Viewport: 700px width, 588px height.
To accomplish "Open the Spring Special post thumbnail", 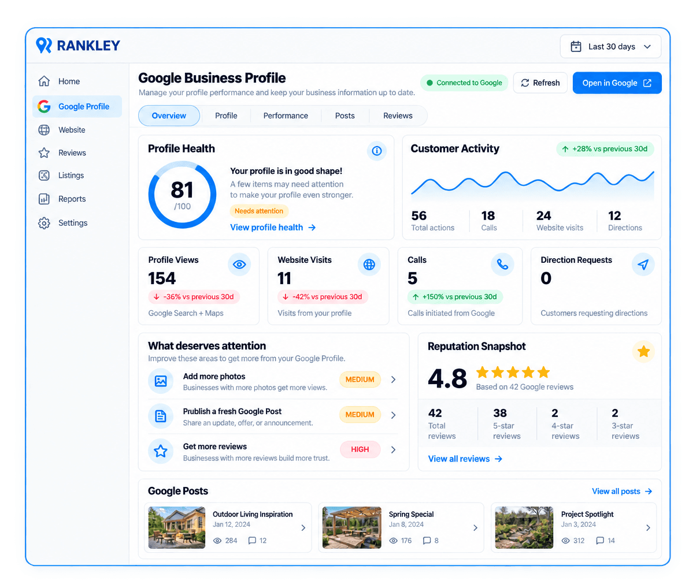I will [x=351, y=527].
